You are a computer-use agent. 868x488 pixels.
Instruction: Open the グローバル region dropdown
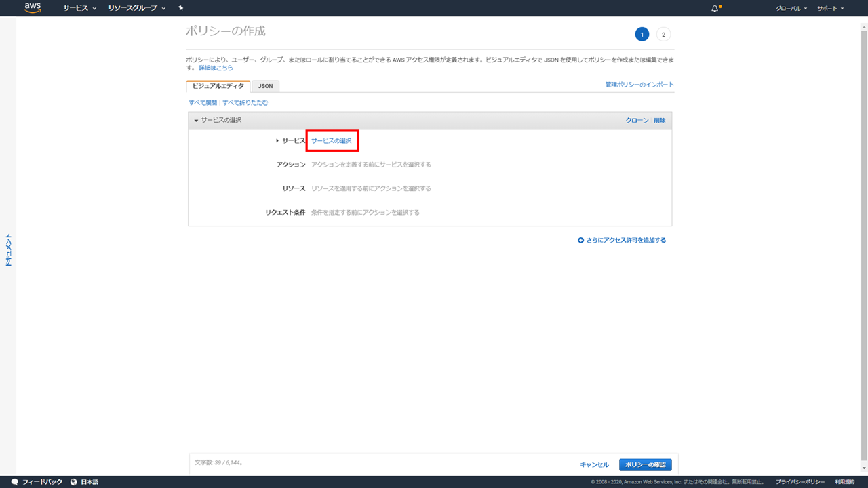point(791,8)
